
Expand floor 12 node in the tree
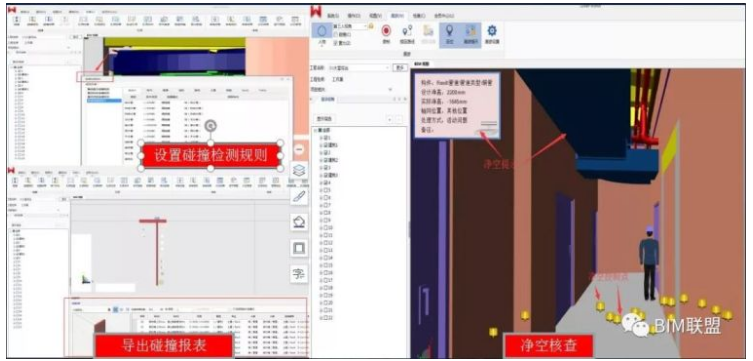(x=321, y=242)
